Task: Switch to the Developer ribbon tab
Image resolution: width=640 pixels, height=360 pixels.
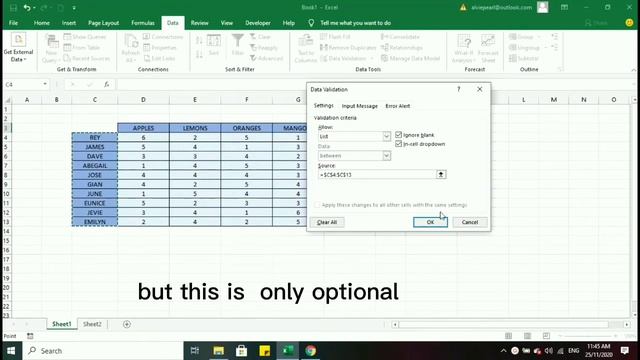Action: (x=258, y=23)
